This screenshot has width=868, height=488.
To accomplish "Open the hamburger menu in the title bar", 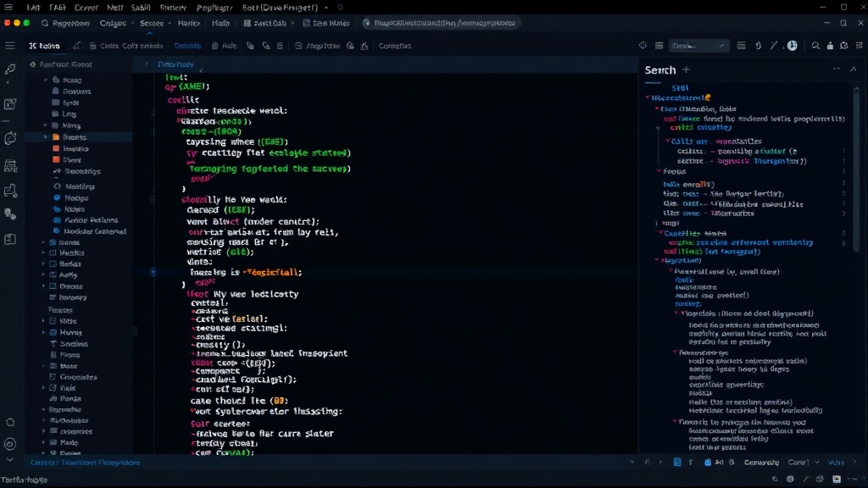I will 8,7.
